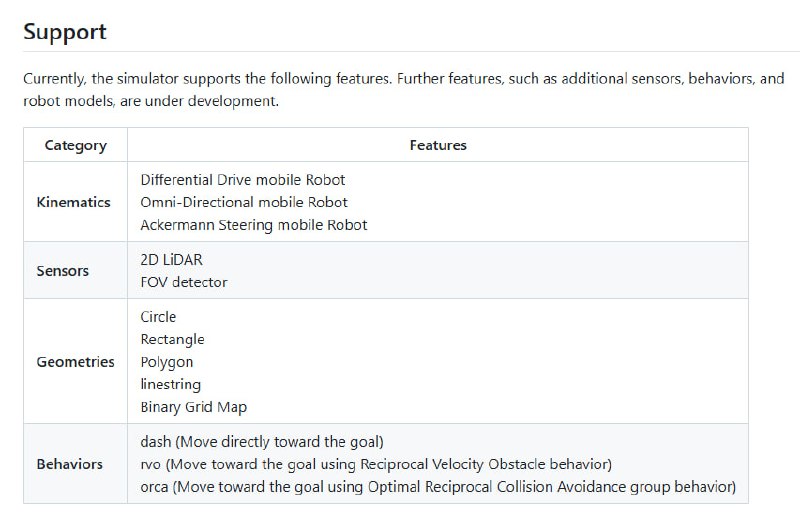Click the Category column header
800x517 pixels.
coord(75,145)
